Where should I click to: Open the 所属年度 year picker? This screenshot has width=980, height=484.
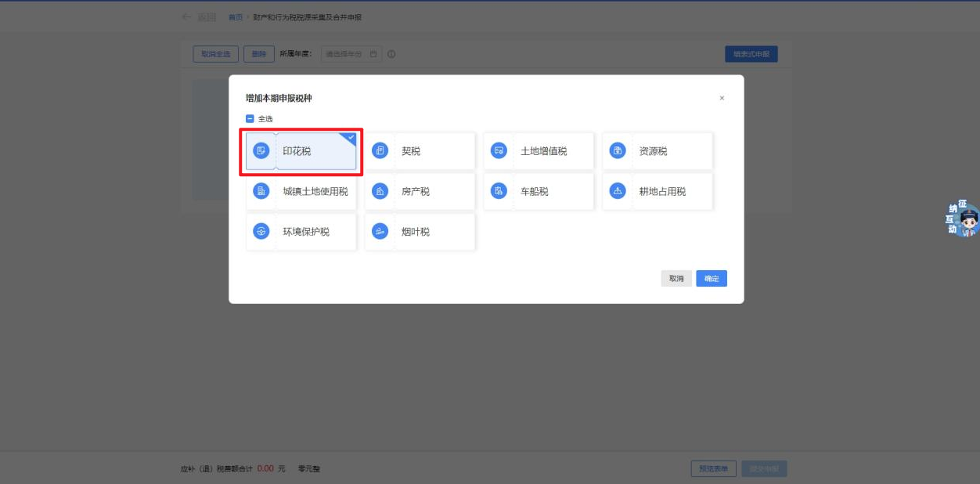click(x=351, y=54)
